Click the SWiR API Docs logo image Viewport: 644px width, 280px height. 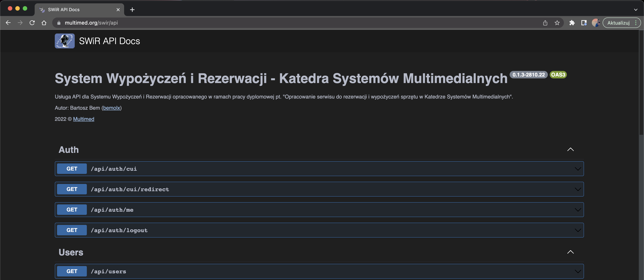coord(64,41)
